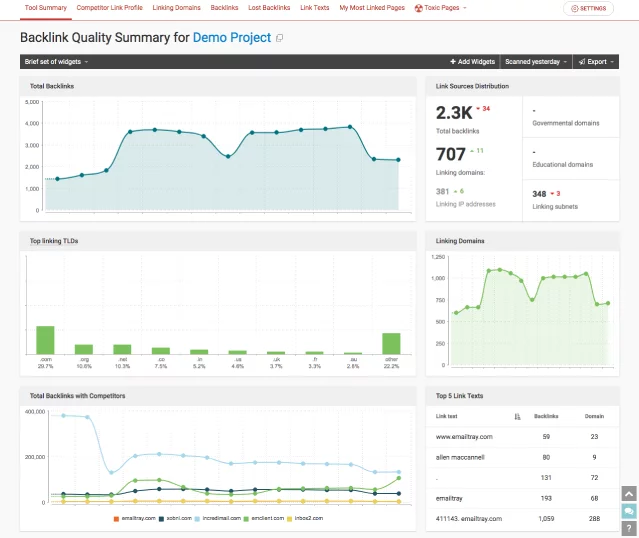Switch to Link Texts tab
This screenshot has width=639, height=538.
pyautogui.click(x=315, y=8)
